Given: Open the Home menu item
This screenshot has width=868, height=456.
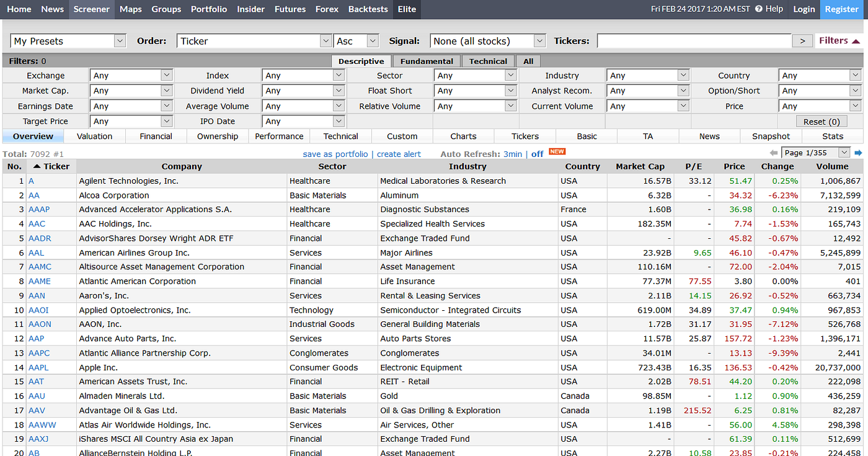Looking at the screenshot, I should pos(19,9).
